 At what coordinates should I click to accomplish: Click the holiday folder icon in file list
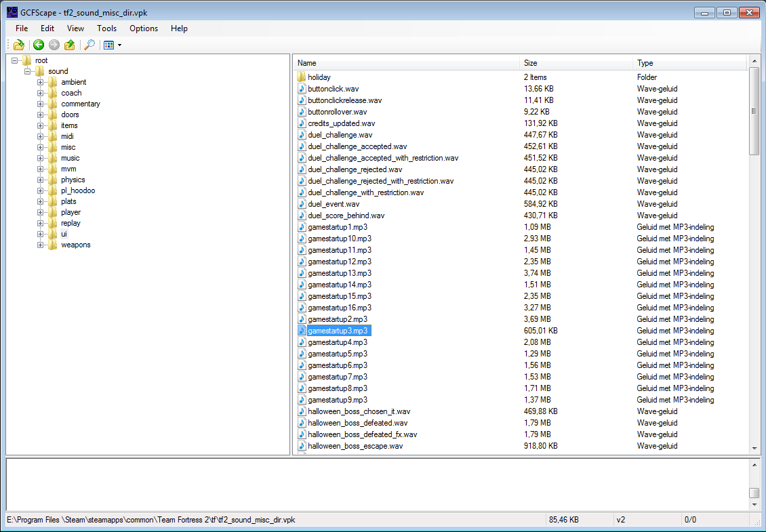(x=302, y=77)
